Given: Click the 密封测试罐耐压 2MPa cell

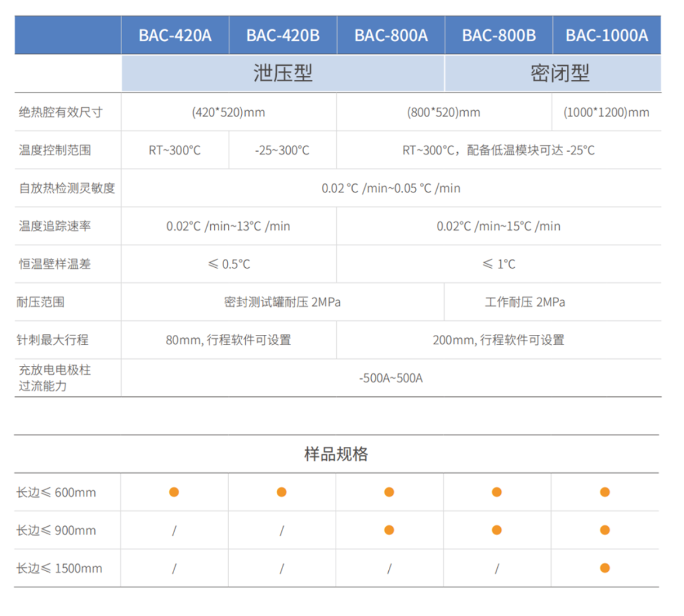Looking at the screenshot, I should (282, 302).
